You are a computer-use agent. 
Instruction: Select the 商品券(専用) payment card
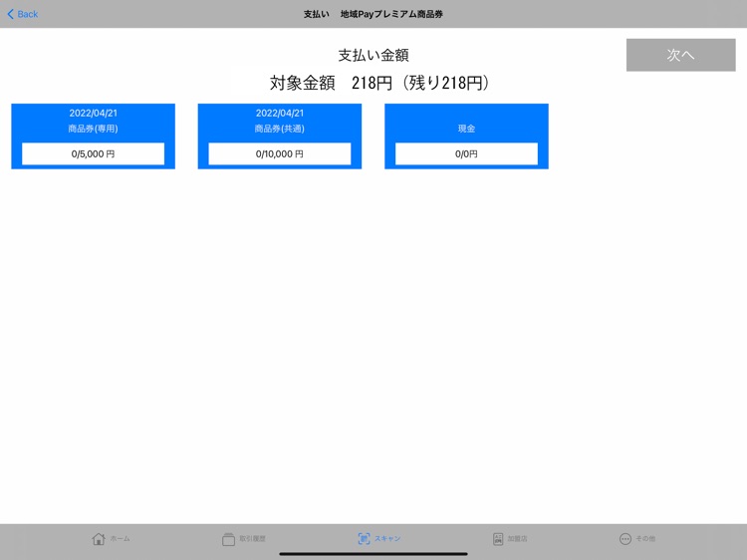tap(94, 137)
